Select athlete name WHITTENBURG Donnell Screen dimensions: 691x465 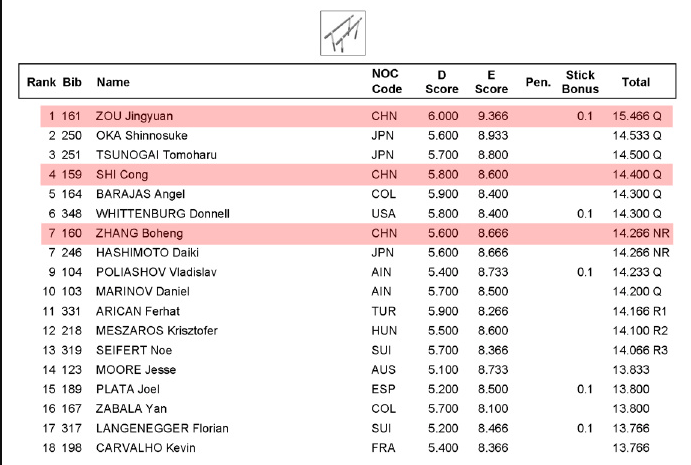pos(163,213)
